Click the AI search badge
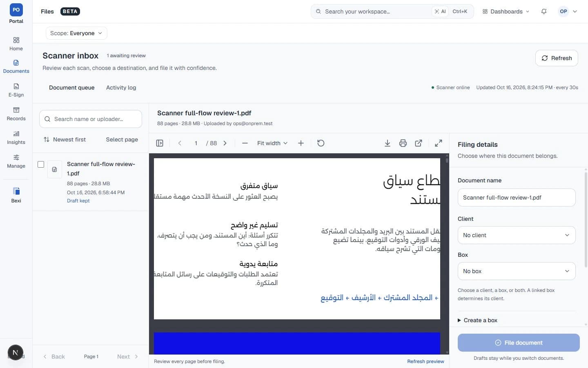Screen dimensions: 588x368 point(440,11)
